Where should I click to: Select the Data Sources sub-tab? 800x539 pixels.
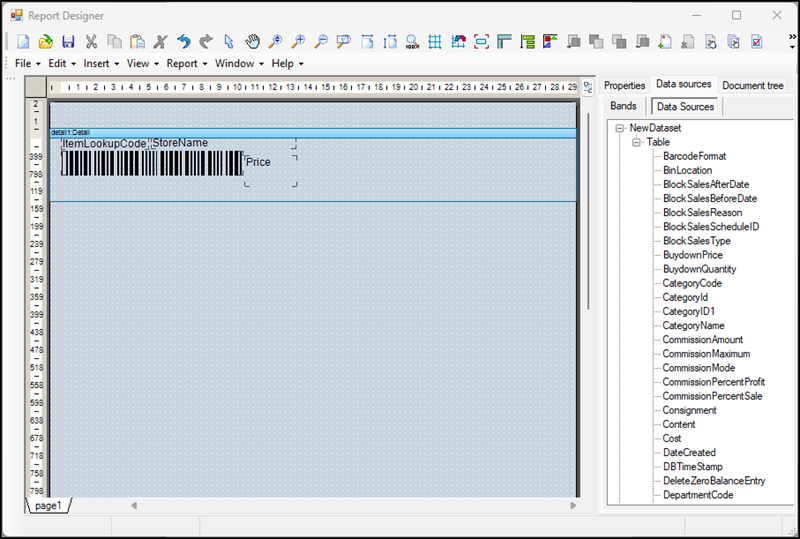(x=685, y=106)
